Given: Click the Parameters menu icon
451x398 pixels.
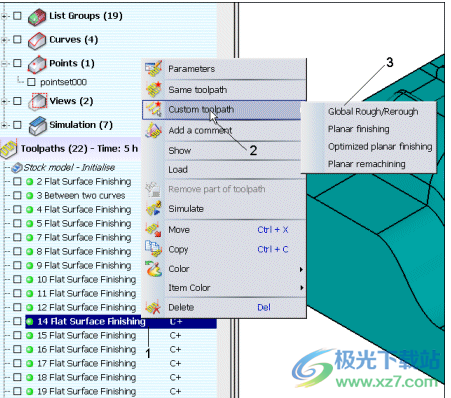Looking at the screenshot, I should click(153, 69).
